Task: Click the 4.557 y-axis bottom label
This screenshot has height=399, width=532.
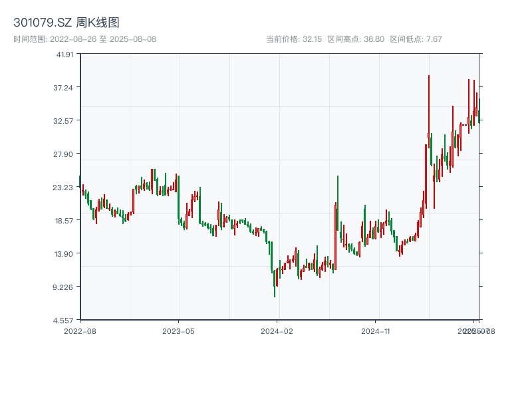Action: click(65, 321)
